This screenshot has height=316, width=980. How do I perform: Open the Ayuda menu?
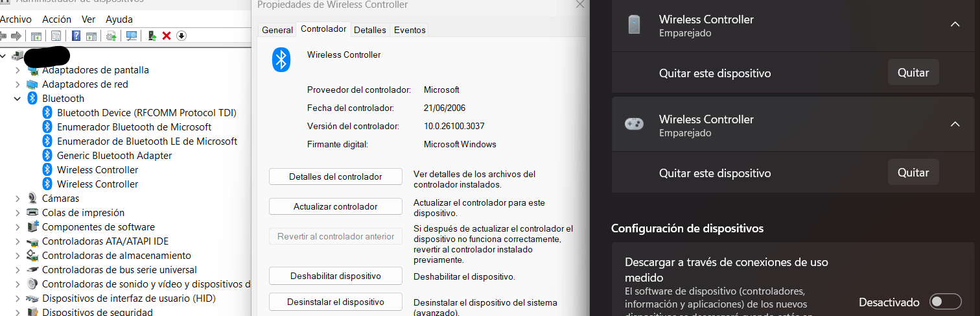point(119,19)
